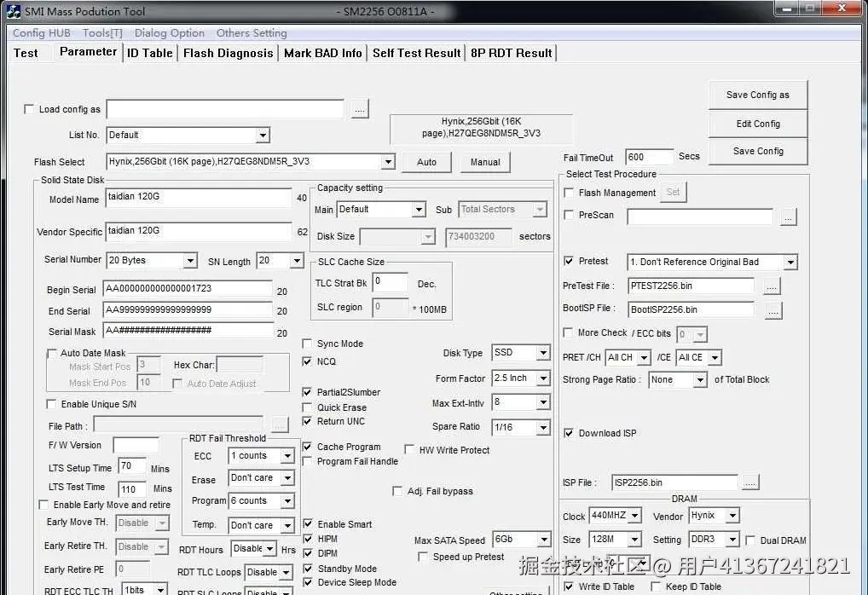This screenshot has height=595, width=868.
Task: Open the Pretest mode dropdown
Action: tap(712, 262)
